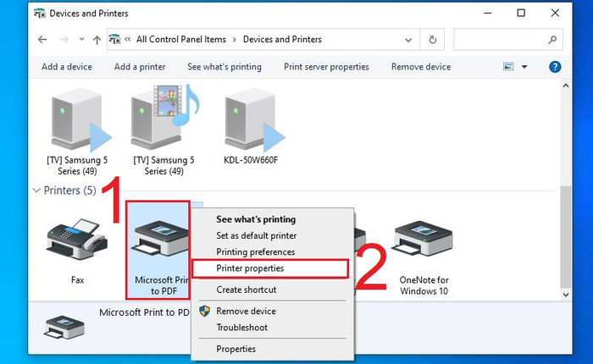593x364 pixels.
Task: Choose Set as default printer
Action: pos(257,235)
